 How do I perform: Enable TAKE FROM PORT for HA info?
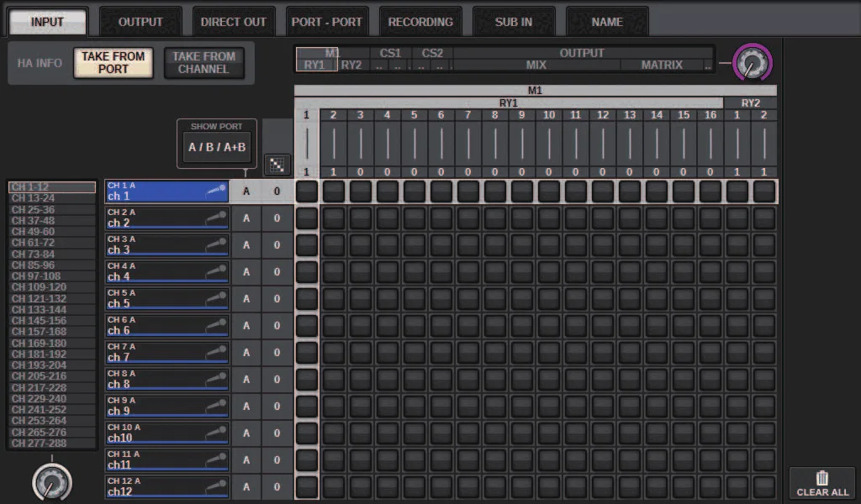tap(114, 62)
